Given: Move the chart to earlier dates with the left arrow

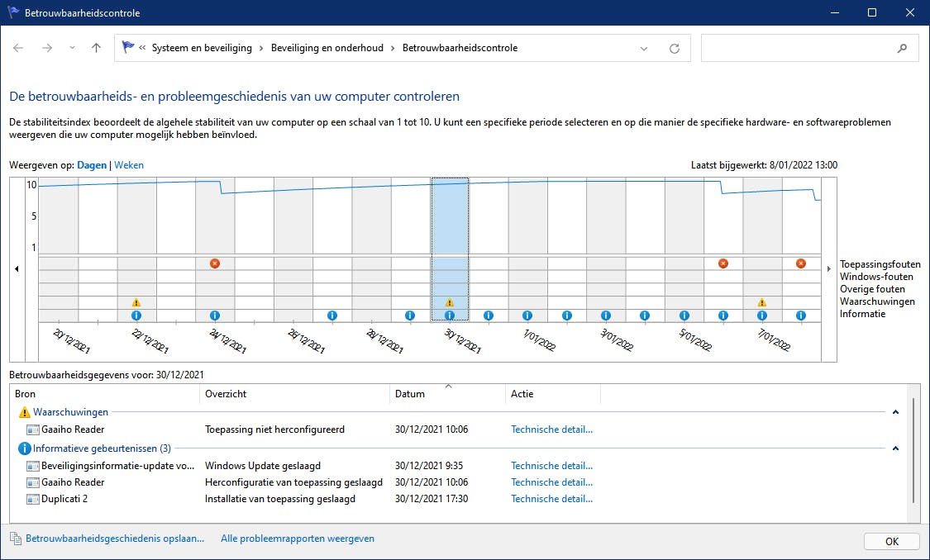Looking at the screenshot, I should 17,269.
